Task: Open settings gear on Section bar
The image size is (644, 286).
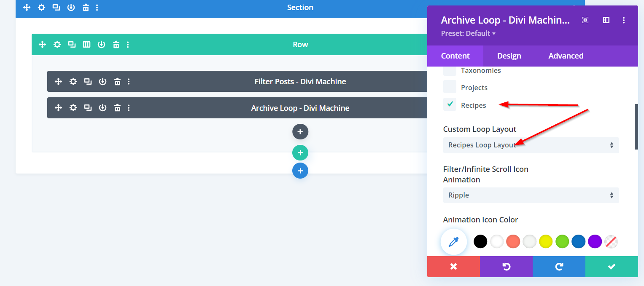Action: click(41, 8)
